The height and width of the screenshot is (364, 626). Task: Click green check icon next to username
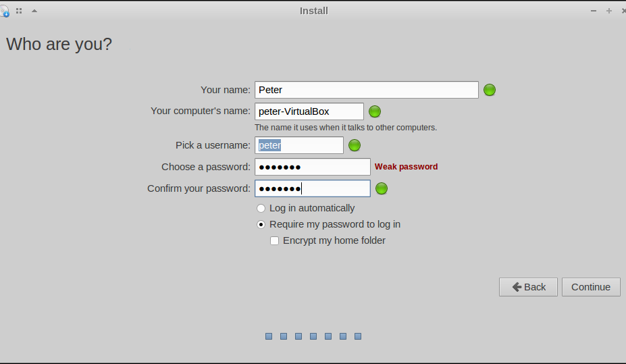coord(354,145)
